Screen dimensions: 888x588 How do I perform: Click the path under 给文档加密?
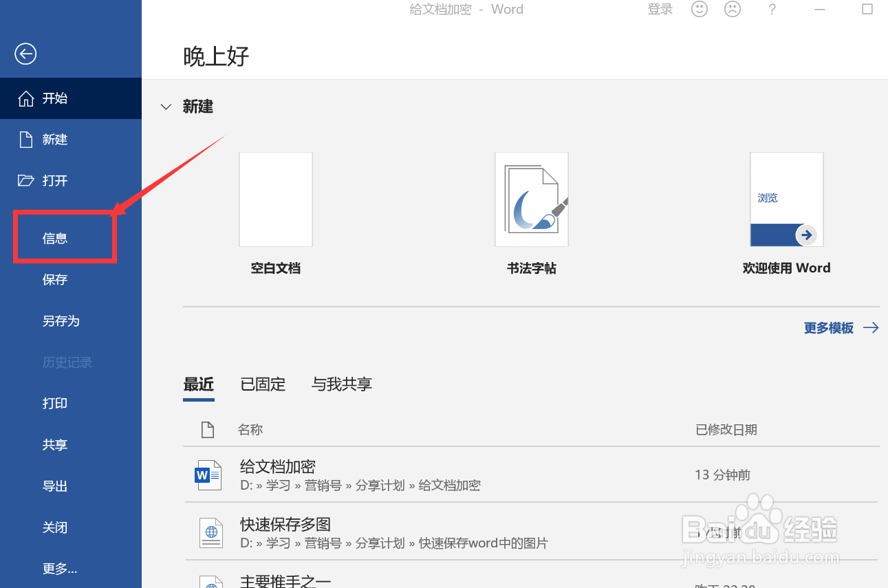360,486
